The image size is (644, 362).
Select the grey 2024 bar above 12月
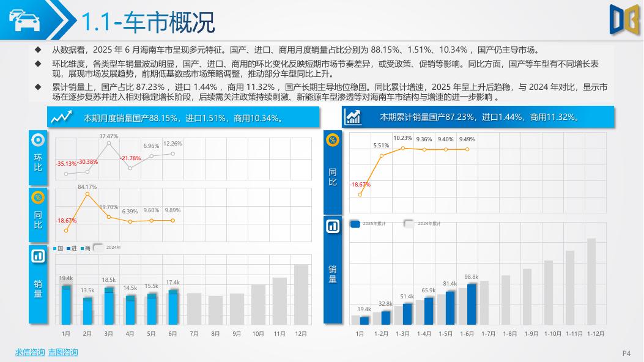click(x=301, y=295)
